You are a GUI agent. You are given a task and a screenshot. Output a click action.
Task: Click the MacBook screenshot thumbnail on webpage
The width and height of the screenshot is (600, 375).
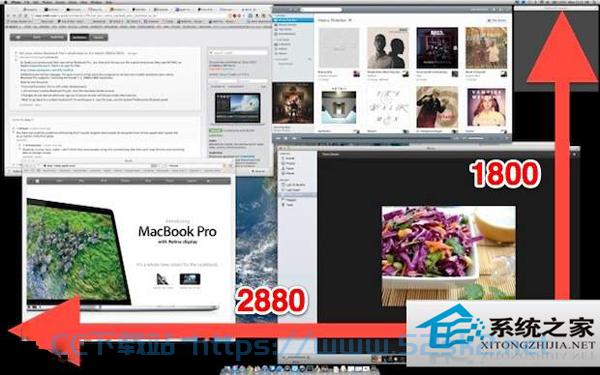pyautogui.click(x=238, y=108)
